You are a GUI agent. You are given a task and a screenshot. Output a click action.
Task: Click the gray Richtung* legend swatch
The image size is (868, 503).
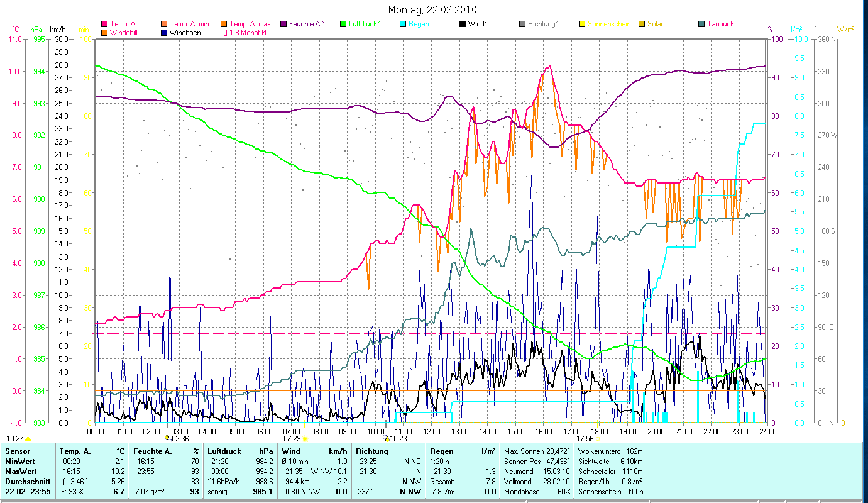click(522, 24)
